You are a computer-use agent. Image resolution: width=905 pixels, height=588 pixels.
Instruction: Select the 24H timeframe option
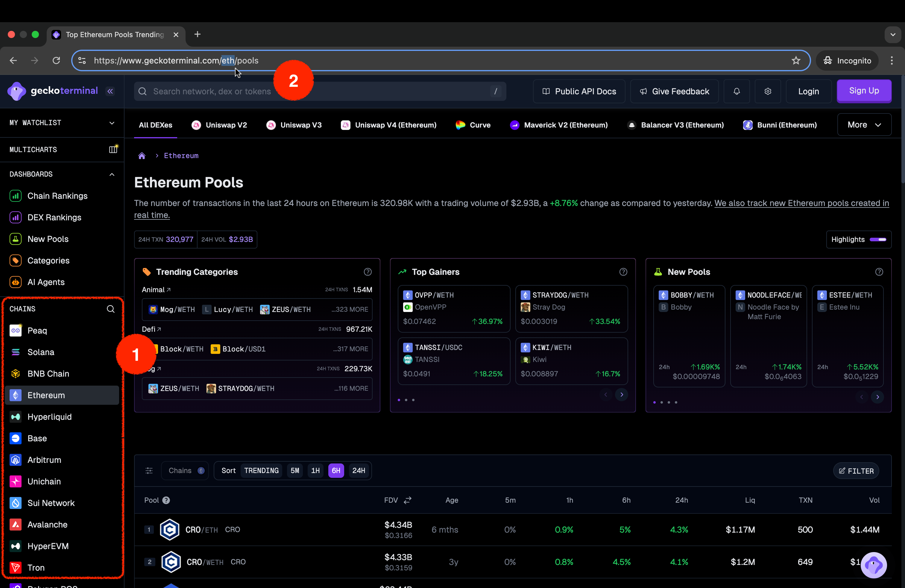[x=358, y=470]
